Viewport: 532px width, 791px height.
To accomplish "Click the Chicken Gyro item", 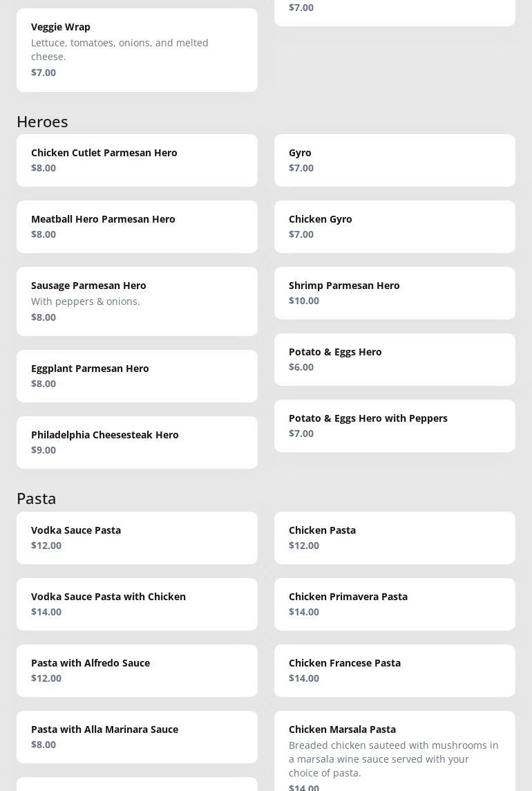I will [395, 227].
